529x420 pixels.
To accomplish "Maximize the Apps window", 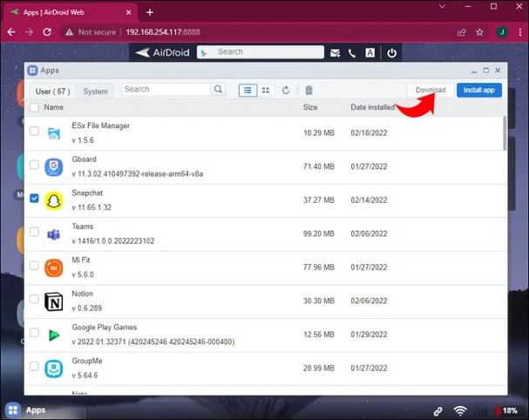I will 485,71.
